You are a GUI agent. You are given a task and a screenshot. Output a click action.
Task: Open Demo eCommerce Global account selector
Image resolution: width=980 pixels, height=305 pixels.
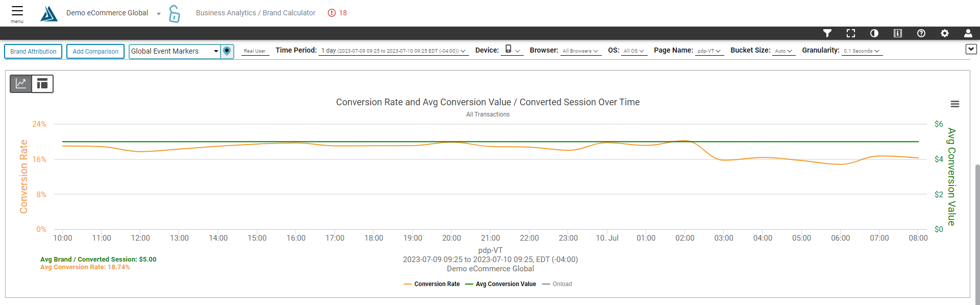tap(113, 13)
